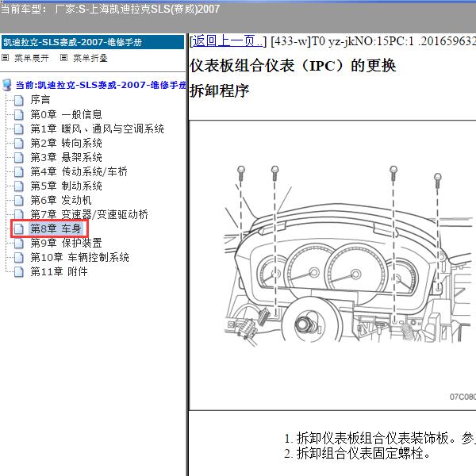Click the instrument cluster removal diagram
This screenshot has width=476, height=476.
[332, 265]
